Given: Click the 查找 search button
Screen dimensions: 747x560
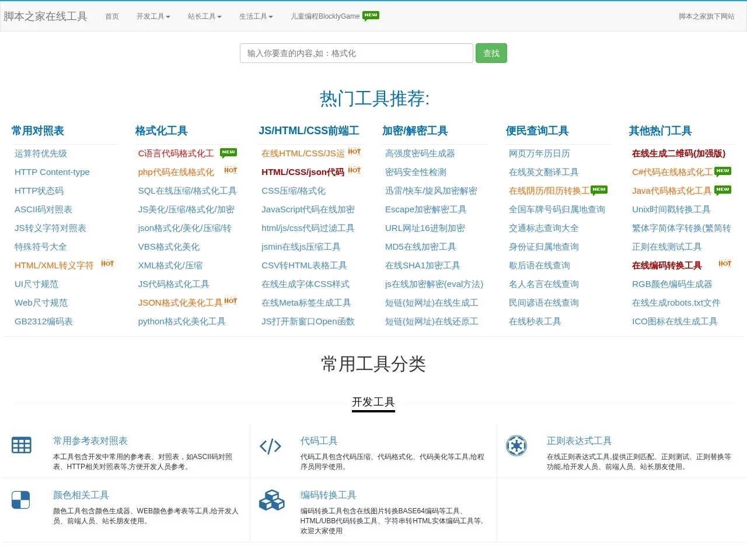Looking at the screenshot, I should pyautogui.click(x=491, y=52).
